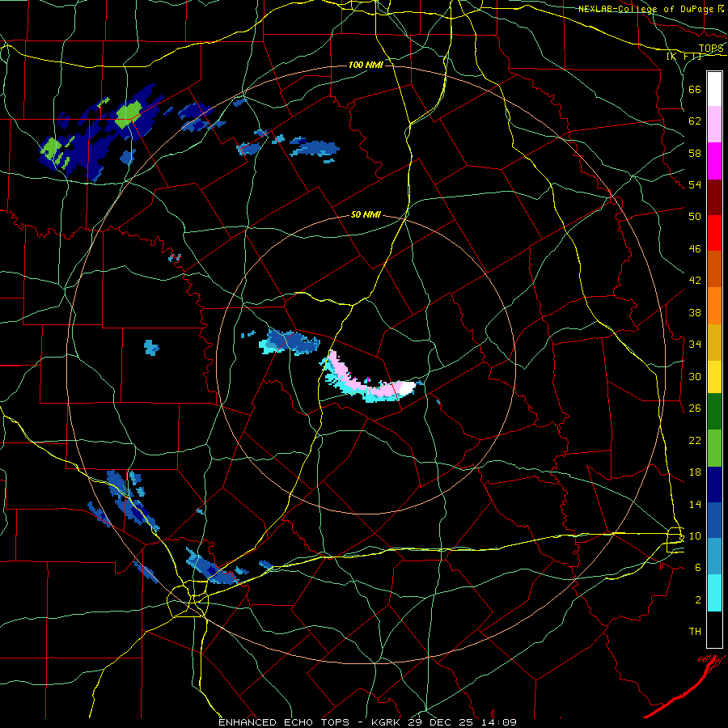Click legend value "58"
Viewport: 728px width, 728px height.
pos(695,153)
